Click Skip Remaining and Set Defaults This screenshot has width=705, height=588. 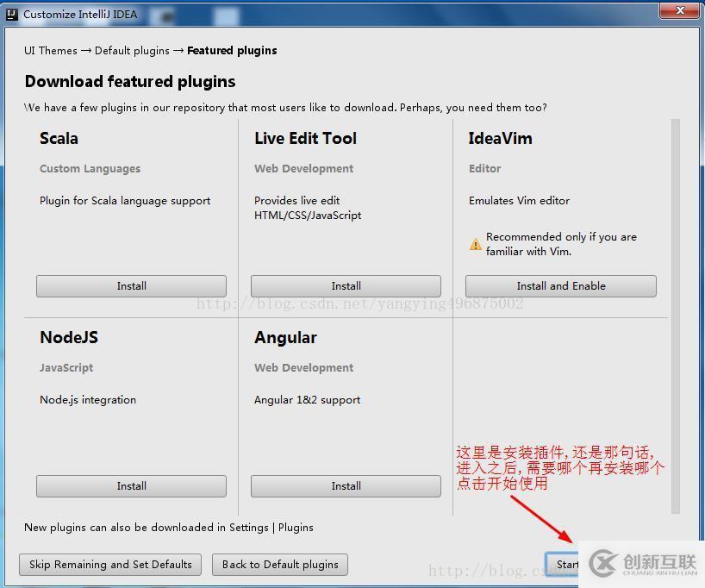(x=110, y=565)
